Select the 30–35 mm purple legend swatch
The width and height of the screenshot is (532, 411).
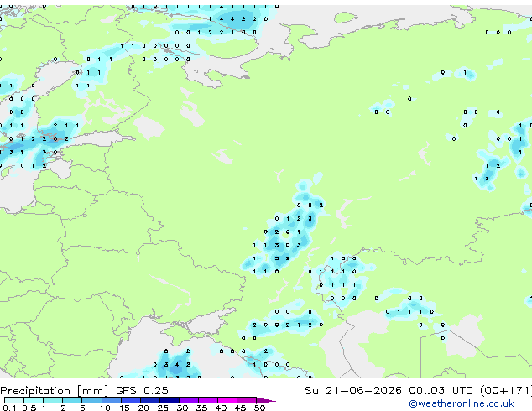(189, 400)
